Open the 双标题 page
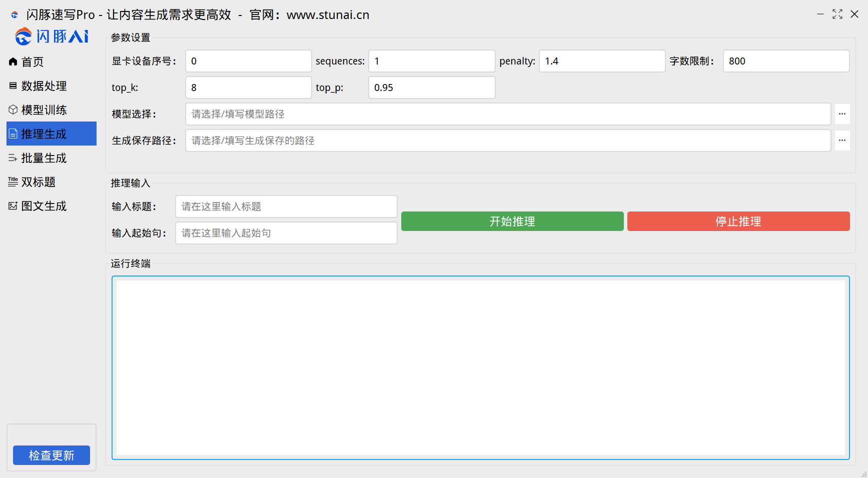Screen dimensions: 868x478 pyautogui.click(x=52, y=181)
